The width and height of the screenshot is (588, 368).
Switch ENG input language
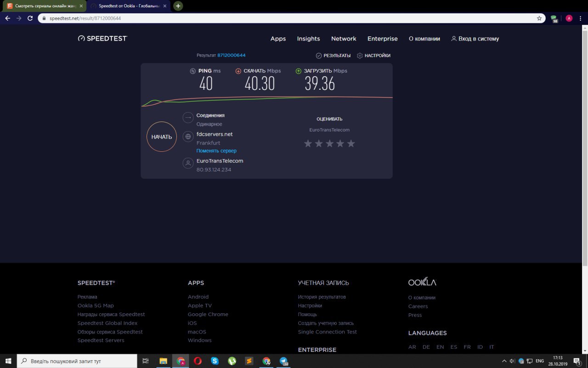coord(540,361)
